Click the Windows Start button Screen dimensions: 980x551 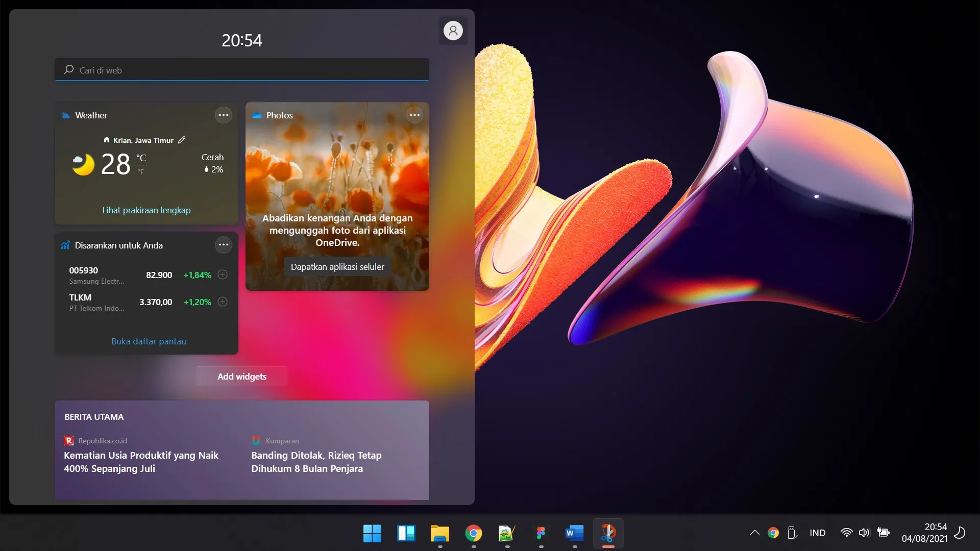pos(372,533)
